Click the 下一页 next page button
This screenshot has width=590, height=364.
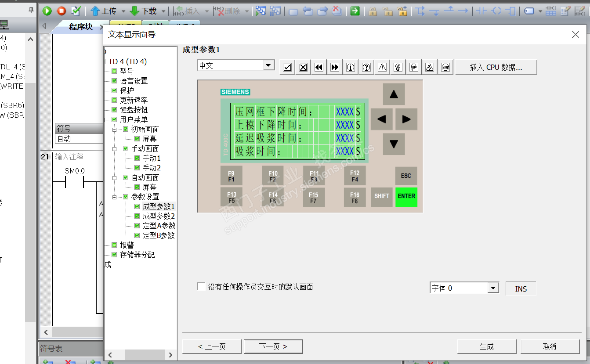[273, 346]
